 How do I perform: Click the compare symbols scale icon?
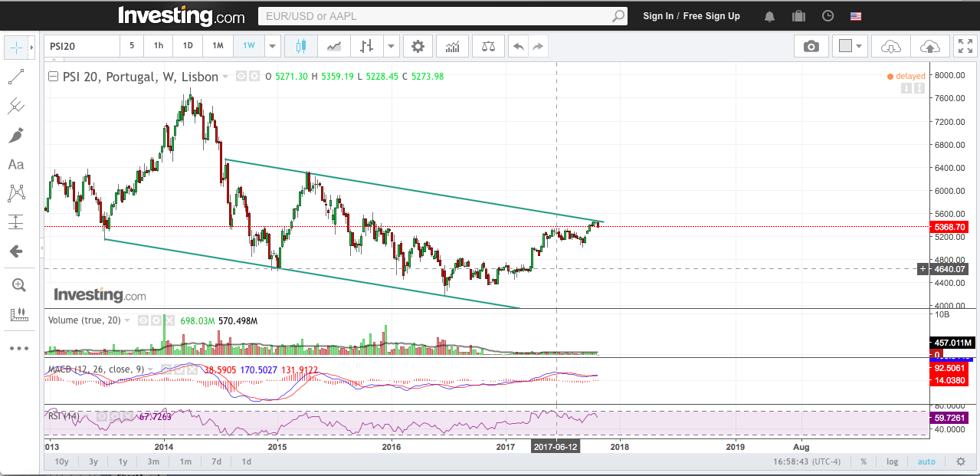pyautogui.click(x=488, y=46)
